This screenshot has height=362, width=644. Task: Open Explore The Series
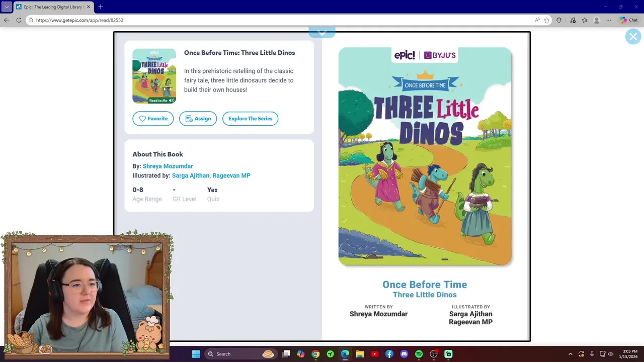[x=250, y=119]
